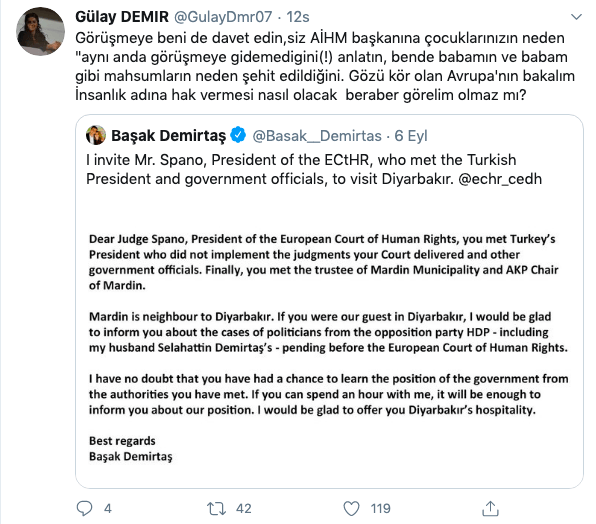This screenshot has width=596, height=524.
Task: Click the @echr_cedh mention
Action: (x=500, y=179)
